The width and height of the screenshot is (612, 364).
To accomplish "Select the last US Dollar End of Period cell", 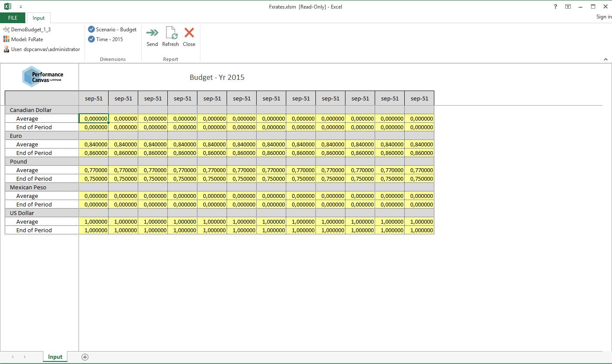I will 419,230.
